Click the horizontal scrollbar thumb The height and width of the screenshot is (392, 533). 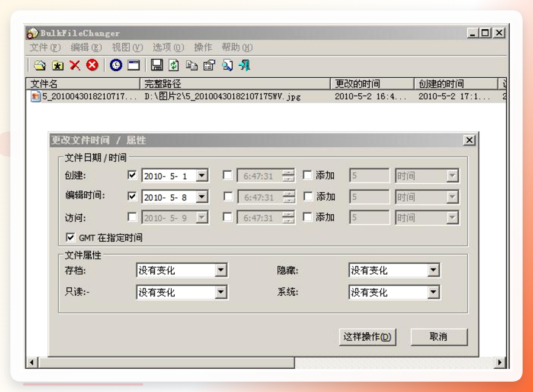coord(166,362)
